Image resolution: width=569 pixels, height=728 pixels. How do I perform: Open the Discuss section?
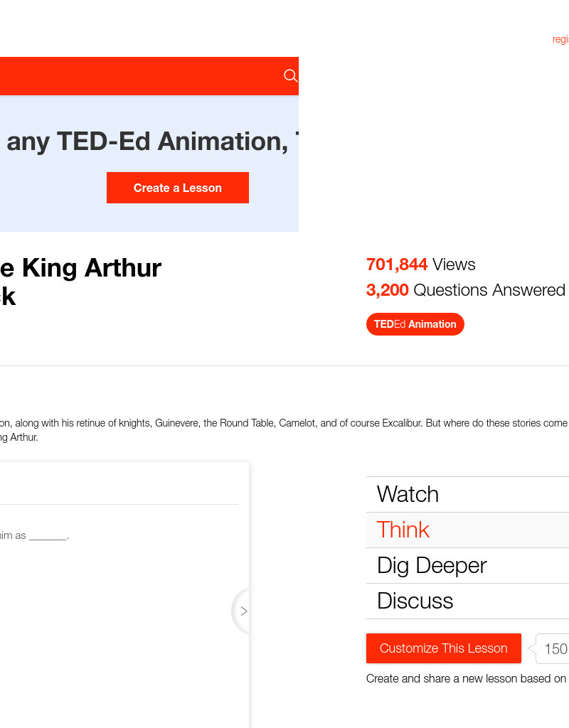pyautogui.click(x=415, y=601)
